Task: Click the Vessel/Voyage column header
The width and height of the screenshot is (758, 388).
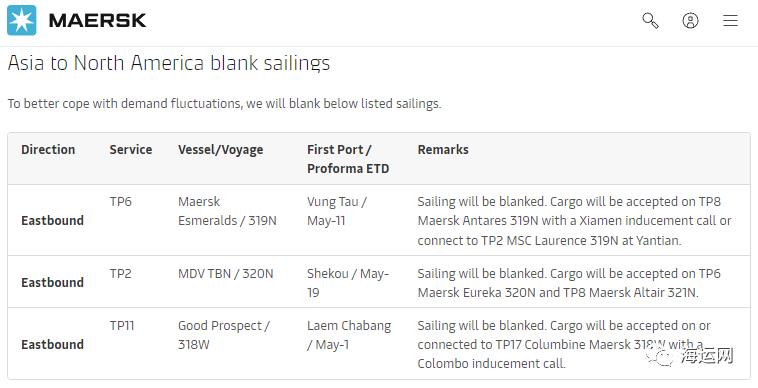Action: tap(220, 150)
